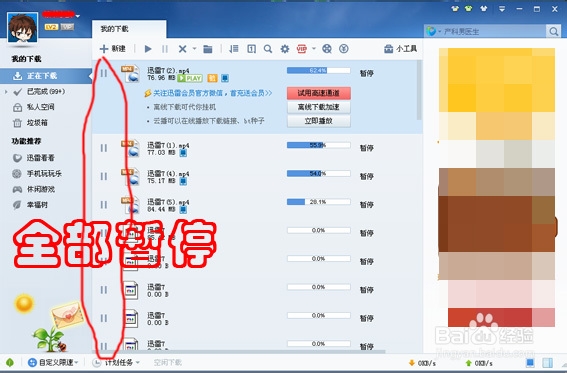567x373 pixels.
Task: Open 小工具 toolbox
Action: (400, 49)
